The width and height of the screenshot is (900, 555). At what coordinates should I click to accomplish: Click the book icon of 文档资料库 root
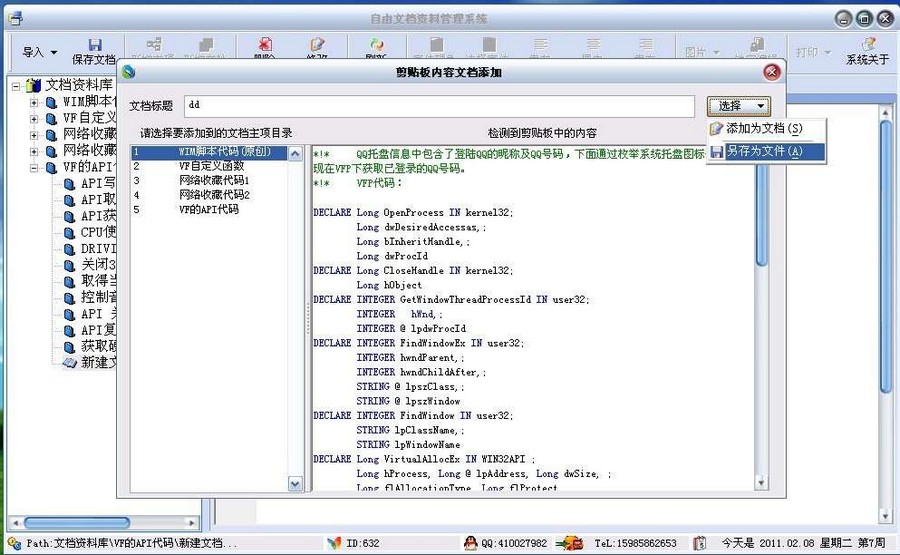tap(34, 86)
